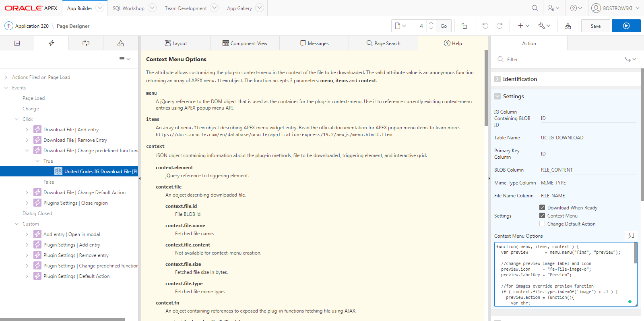Click icon of Add entry | Open in modal
Viewport: 644px width, 321px height.
(x=37, y=234)
